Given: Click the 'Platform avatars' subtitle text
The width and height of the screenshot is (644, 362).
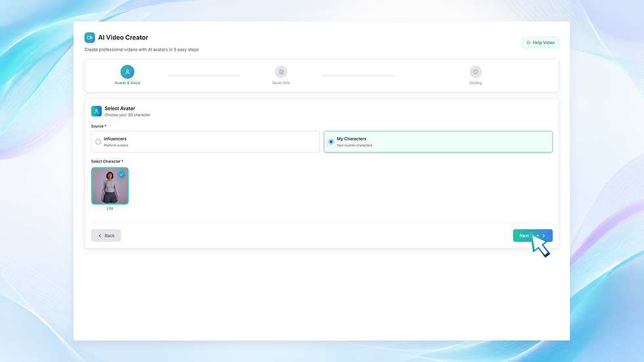Looking at the screenshot, I should coord(116,145).
